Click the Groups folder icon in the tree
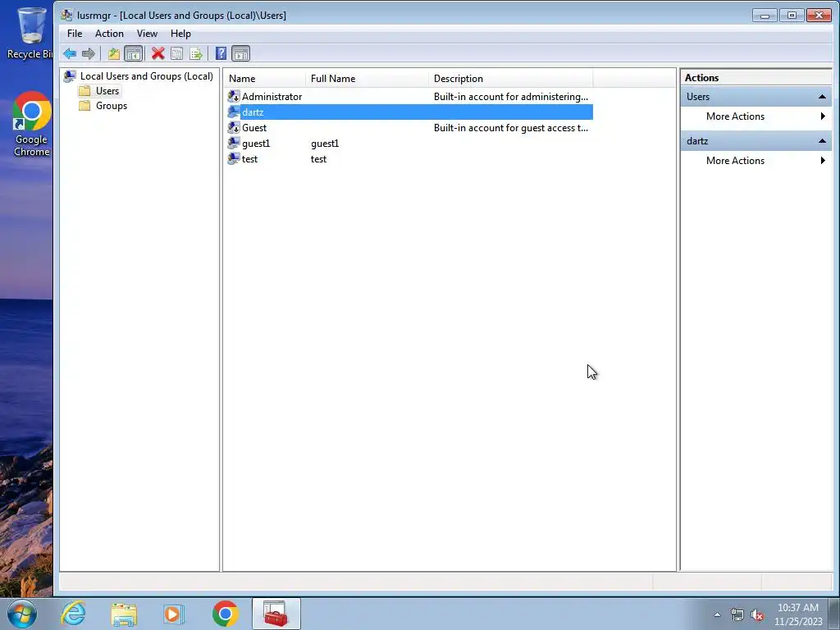The image size is (840, 630). [84, 106]
